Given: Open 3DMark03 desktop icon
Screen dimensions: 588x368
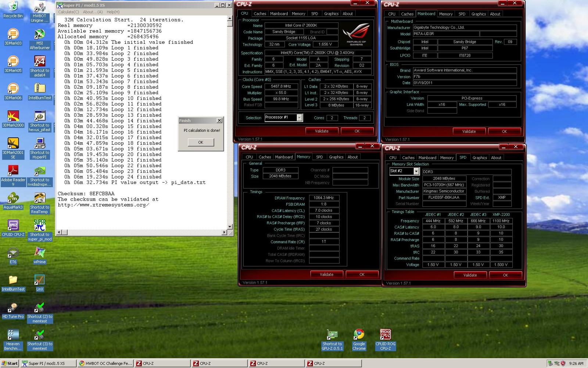Looking at the screenshot, I should (13, 37).
